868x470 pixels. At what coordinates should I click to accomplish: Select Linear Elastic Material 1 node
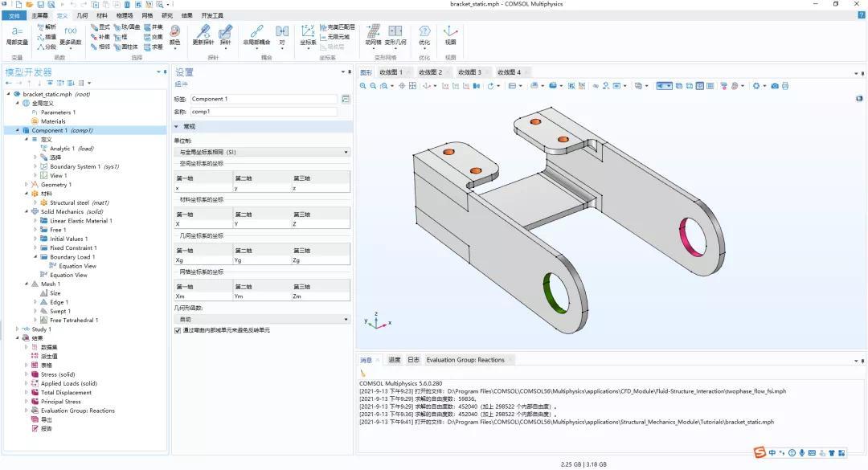[x=81, y=221]
